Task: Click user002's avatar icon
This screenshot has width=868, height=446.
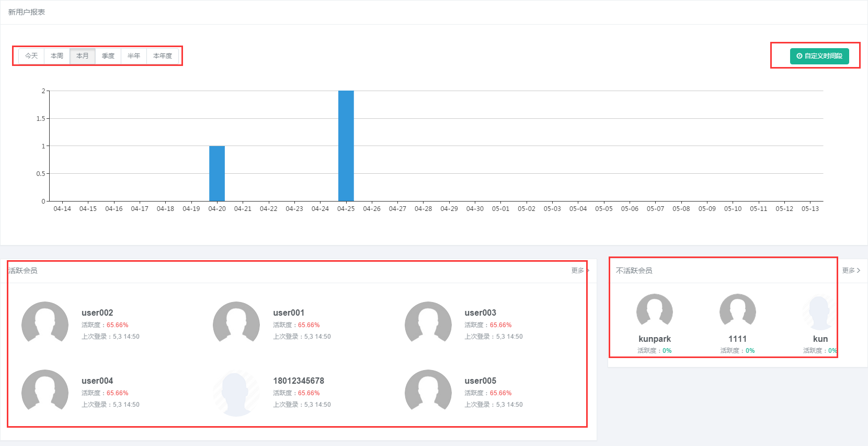Action: [45, 325]
